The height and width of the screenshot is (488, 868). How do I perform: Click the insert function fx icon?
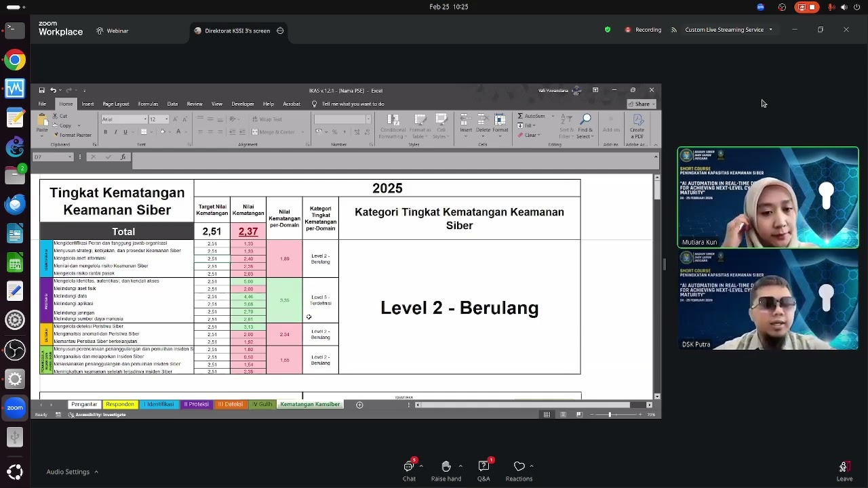(x=123, y=157)
